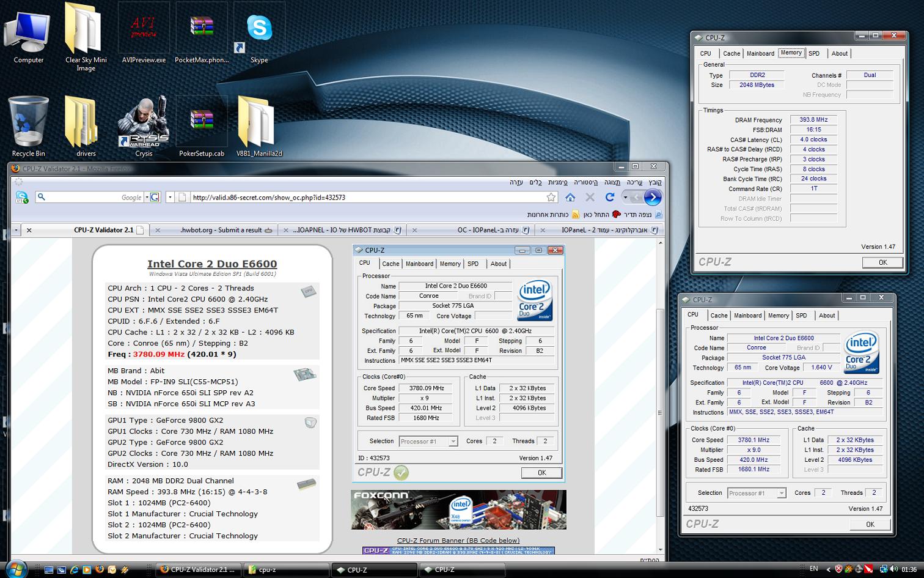Launch Internet Explorer from Quick Launch
This screenshot has height=578, width=924.
tap(74, 569)
